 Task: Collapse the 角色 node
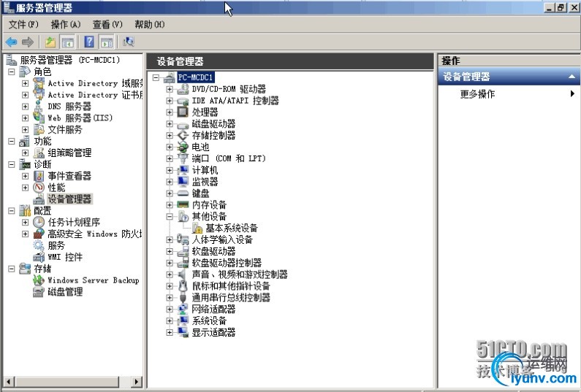coord(12,72)
